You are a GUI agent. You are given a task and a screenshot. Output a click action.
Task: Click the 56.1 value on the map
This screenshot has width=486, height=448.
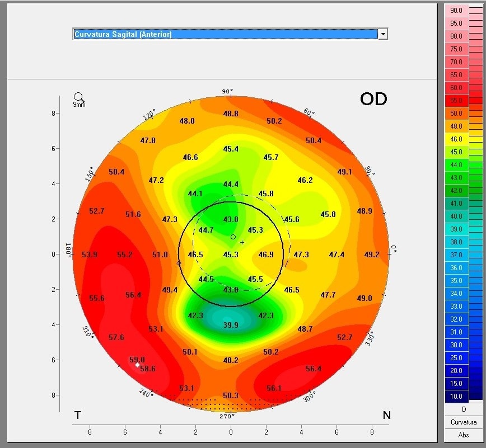[x=274, y=388]
